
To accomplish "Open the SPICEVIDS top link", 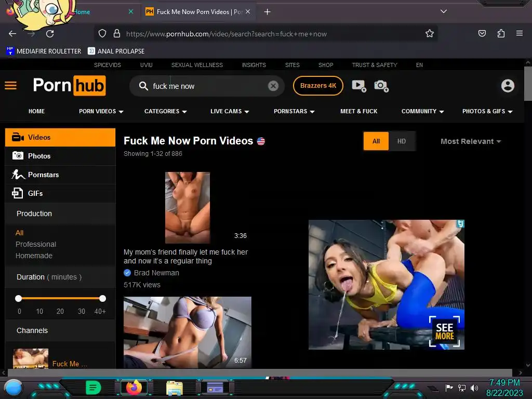I will pos(107,65).
